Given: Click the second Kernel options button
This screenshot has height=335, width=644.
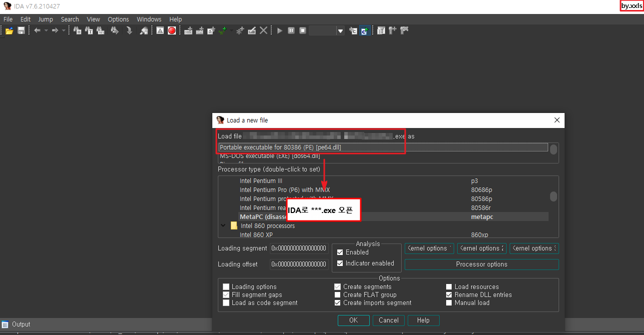Looking at the screenshot, I should click(x=482, y=248).
